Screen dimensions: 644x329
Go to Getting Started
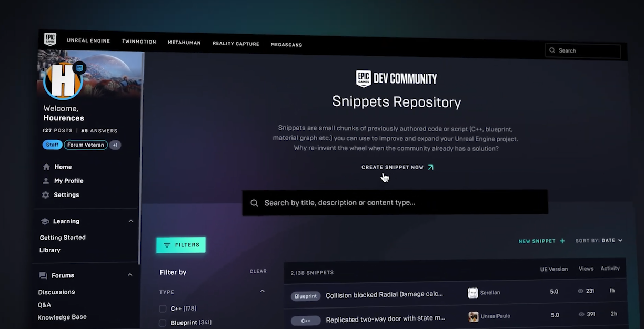click(x=63, y=237)
